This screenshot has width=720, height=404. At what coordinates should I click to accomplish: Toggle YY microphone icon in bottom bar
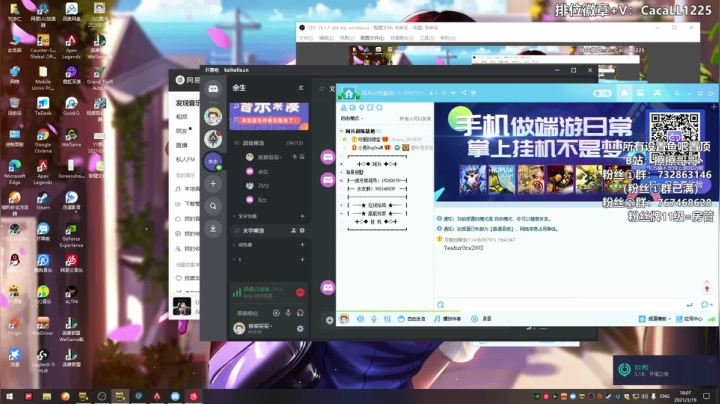(x=374, y=319)
